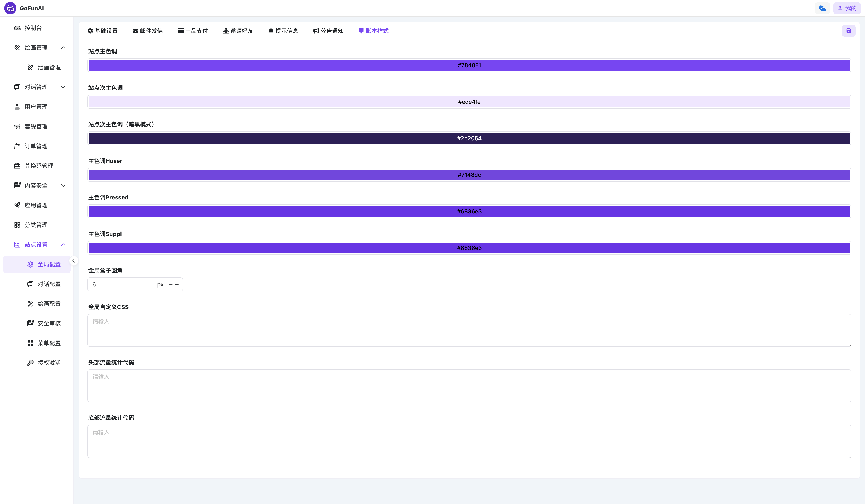Open 授权激活 in the sidebar
This screenshot has height=504, width=865.
pyautogui.click(x=49, y=363)
